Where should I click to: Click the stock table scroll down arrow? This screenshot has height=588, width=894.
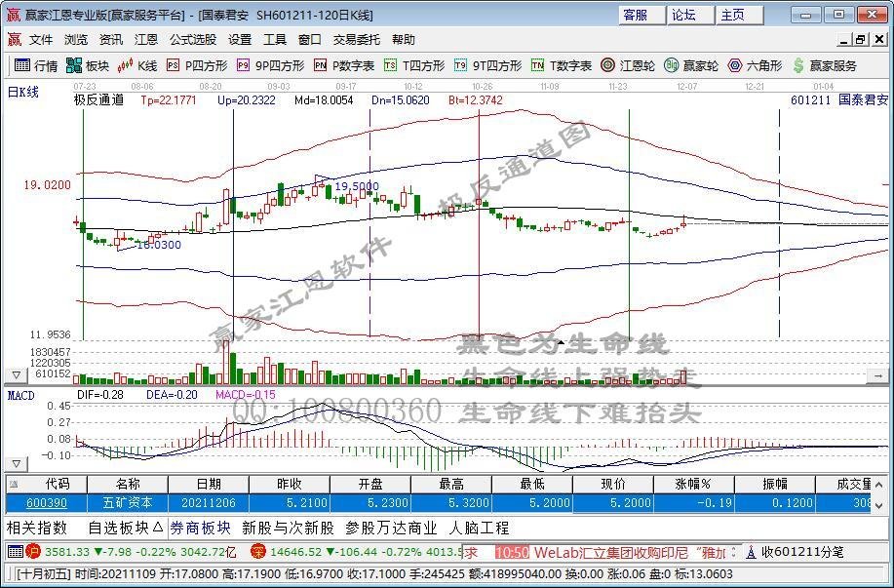(878, 505)
